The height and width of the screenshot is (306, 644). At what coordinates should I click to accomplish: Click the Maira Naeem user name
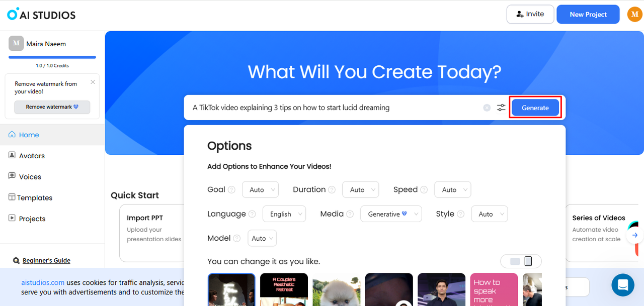(46, 44)
